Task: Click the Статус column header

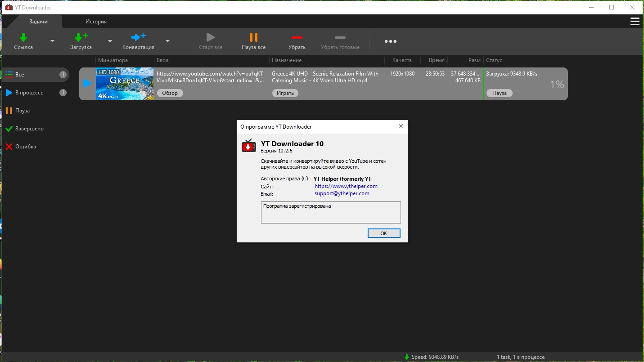Action: tap(494, 60)
